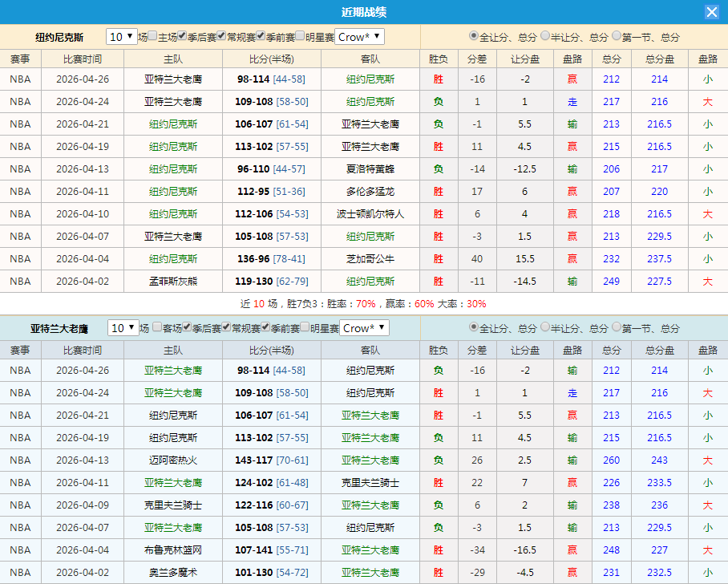
Task: Open the 迈阿密热火 team link
Action: click(x=173, y=460)
